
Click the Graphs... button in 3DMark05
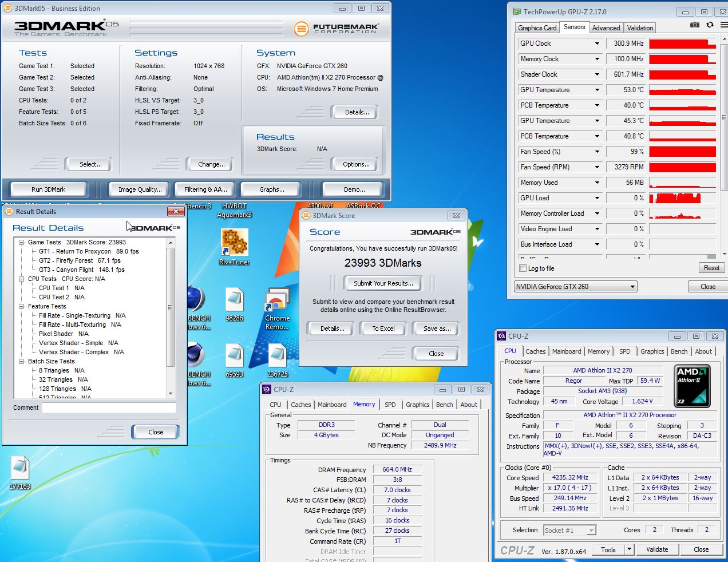[x=272, y=189]
